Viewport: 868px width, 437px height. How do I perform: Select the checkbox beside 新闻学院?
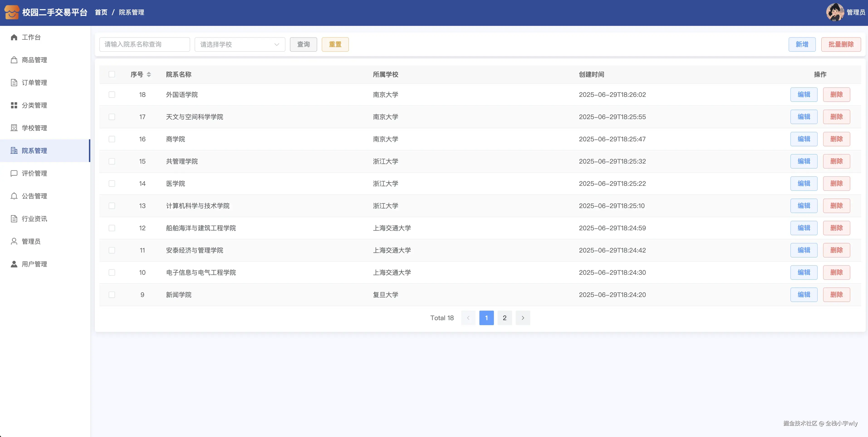click(x=112, y=295)
